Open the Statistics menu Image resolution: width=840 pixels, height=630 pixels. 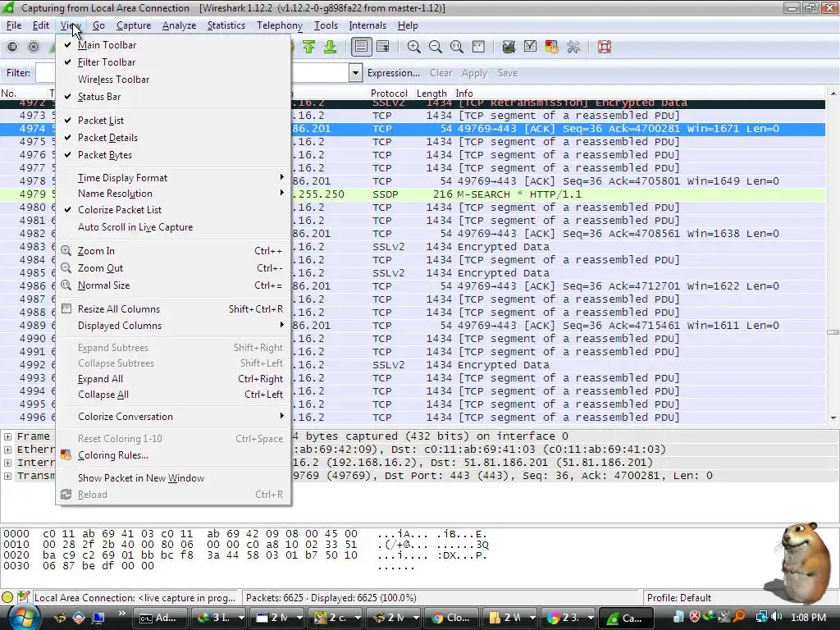(226, 25)
